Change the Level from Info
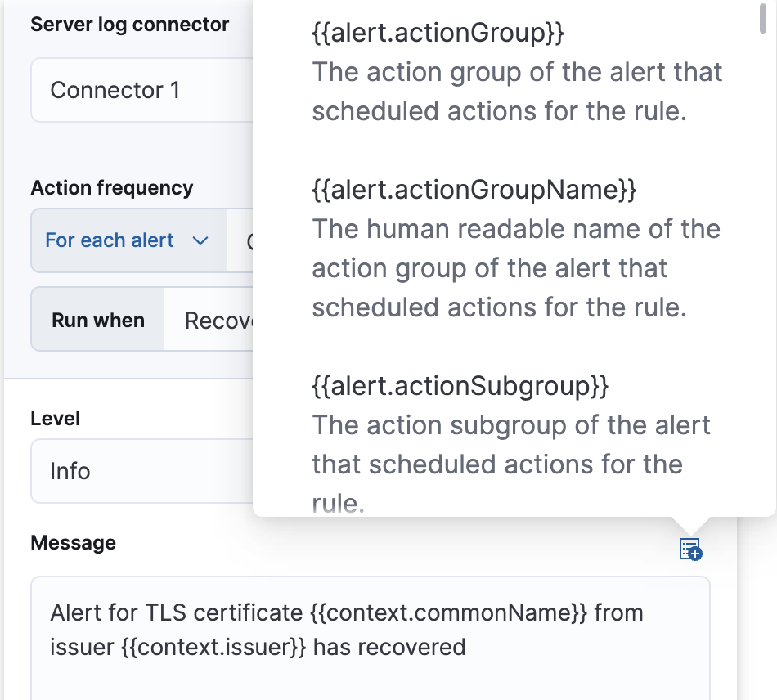Screen dimensions: 777x700 (139, 471)
